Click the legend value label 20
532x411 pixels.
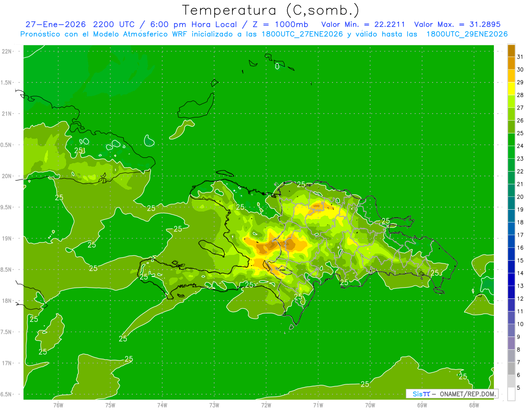520,197
